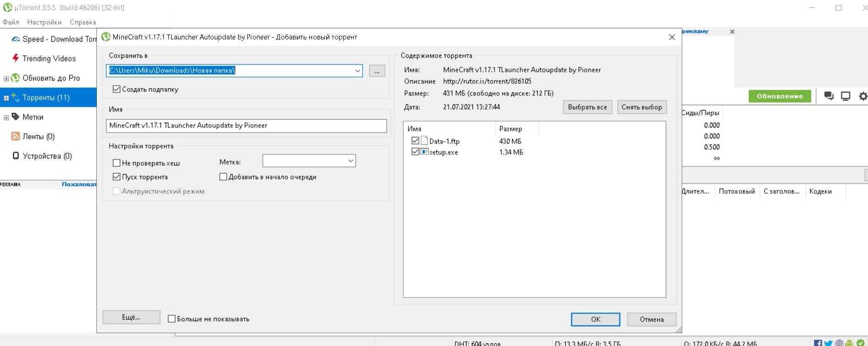Open settings via the gear icon
The image size is (868, 346).
coord(862,96)
